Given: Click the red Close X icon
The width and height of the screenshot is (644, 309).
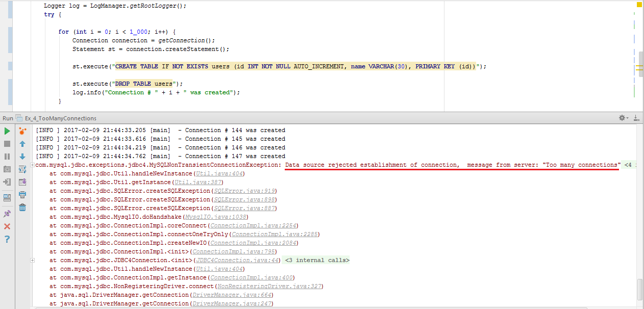Looking at the screenshot, I should click(7, 226).
